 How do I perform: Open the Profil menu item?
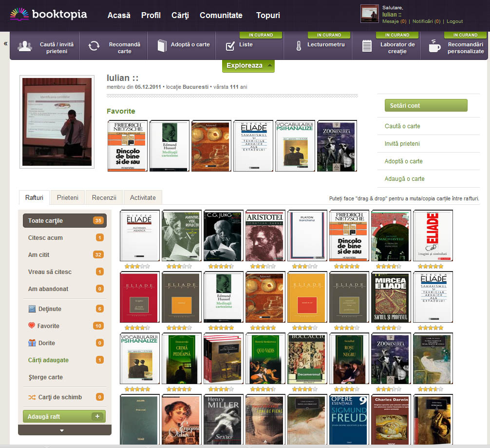click(x=151, y=15)
